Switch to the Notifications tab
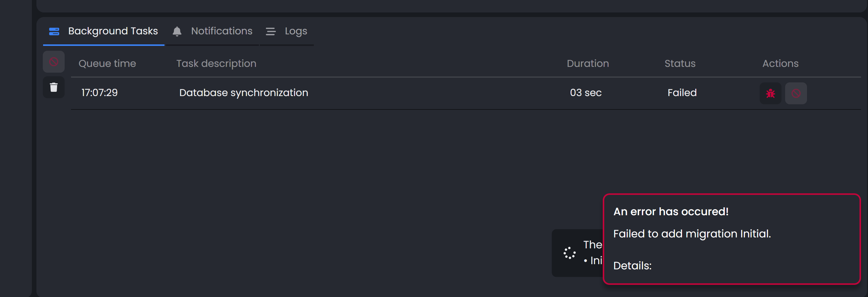868x297 pixels. click(x=221, y=31)
